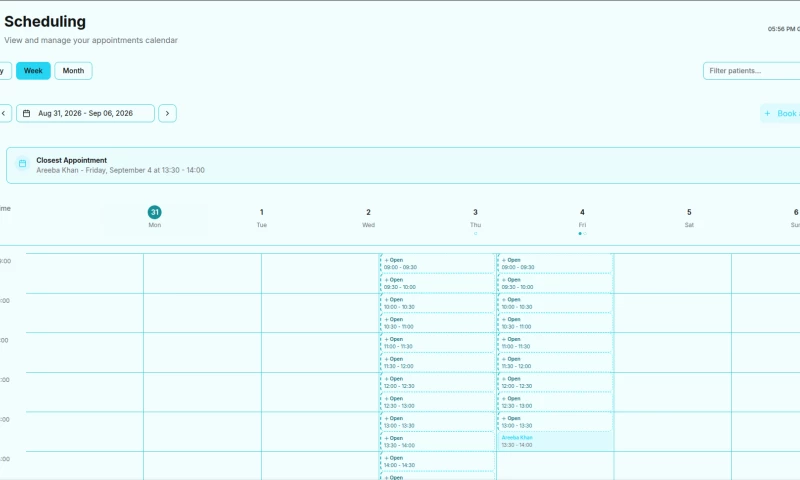
Task: Choose Friday 13:00 - 13:30 open slot
Action: pos(555,422)
